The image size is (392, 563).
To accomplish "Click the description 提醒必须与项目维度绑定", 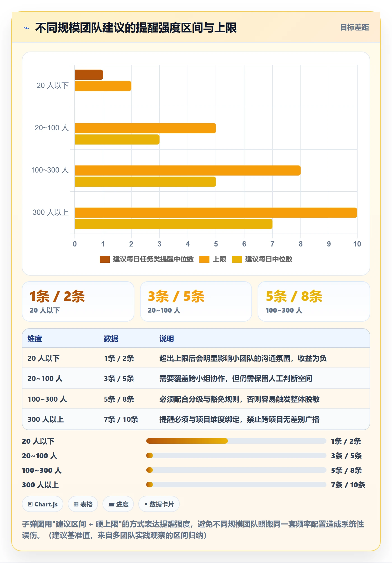I will click(239, 419).
